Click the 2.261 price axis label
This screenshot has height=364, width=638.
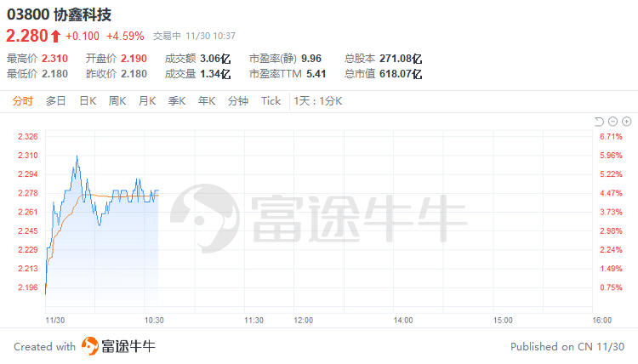pyautogui.click(x=28, y=212)
